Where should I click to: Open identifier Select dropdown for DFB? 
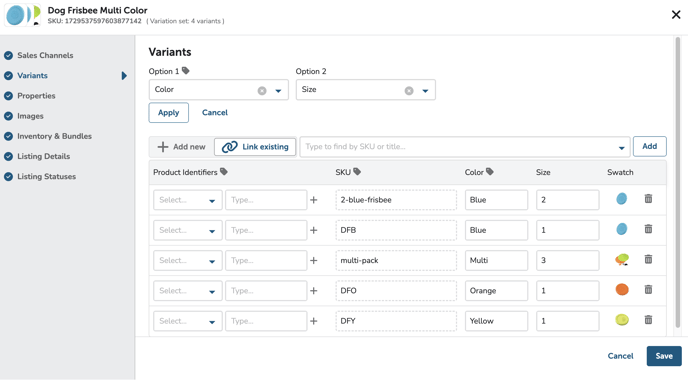(187, 230)
